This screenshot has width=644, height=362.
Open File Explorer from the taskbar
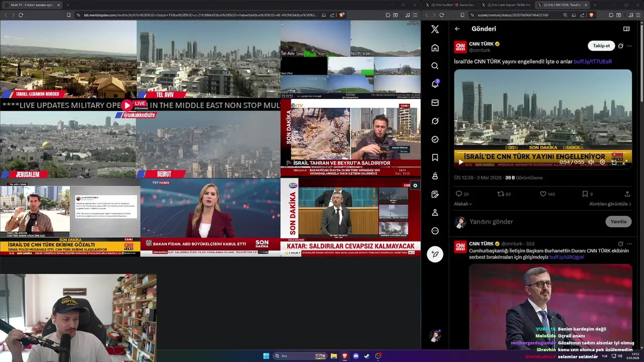[x=334, y=356]
